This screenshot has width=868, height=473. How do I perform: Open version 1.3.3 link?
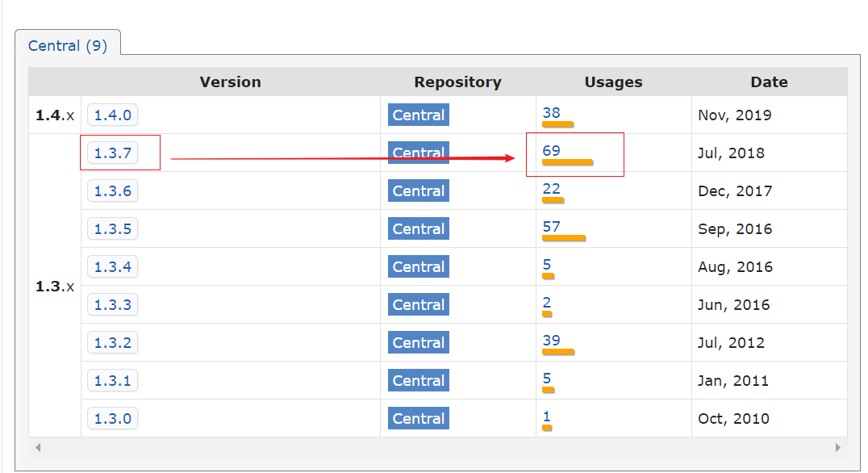pos(112,304)
